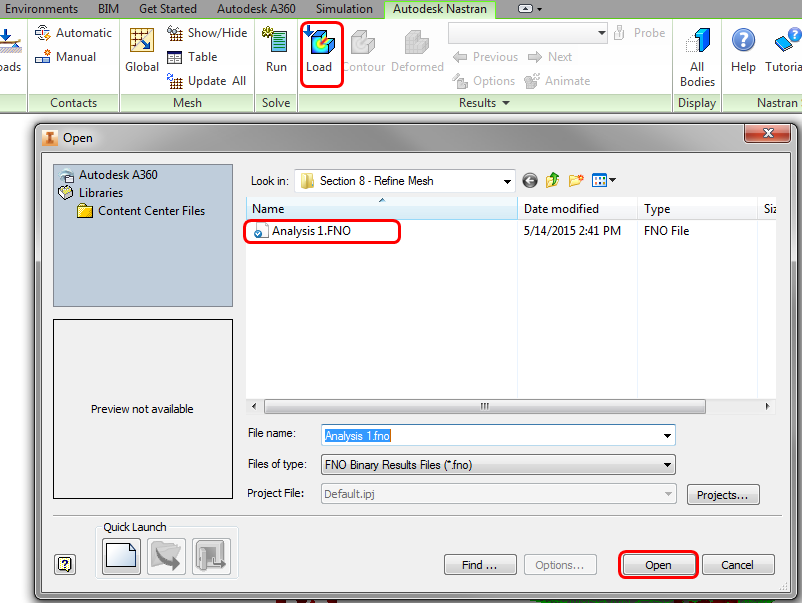
Task: Click 5/14/2015 2:41 PM date cell
Action: coord(572,231)
